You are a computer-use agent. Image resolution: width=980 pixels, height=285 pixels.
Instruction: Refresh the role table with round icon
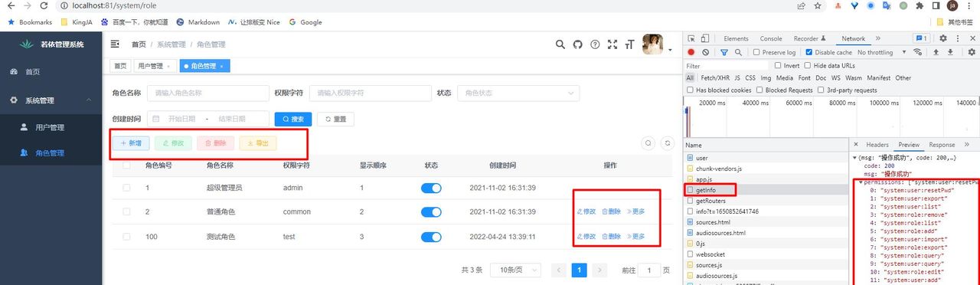[x=668, y=142]
